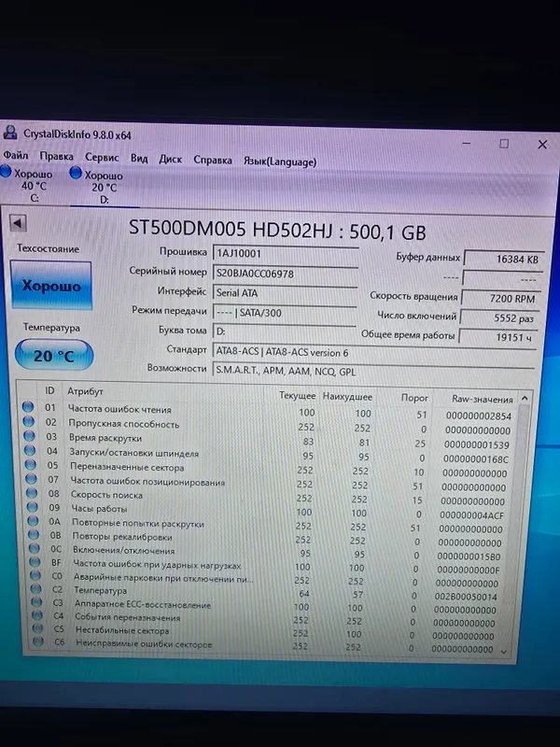Open the Диск menu
This screenshot has width=560, height=747.
(171, 159)
